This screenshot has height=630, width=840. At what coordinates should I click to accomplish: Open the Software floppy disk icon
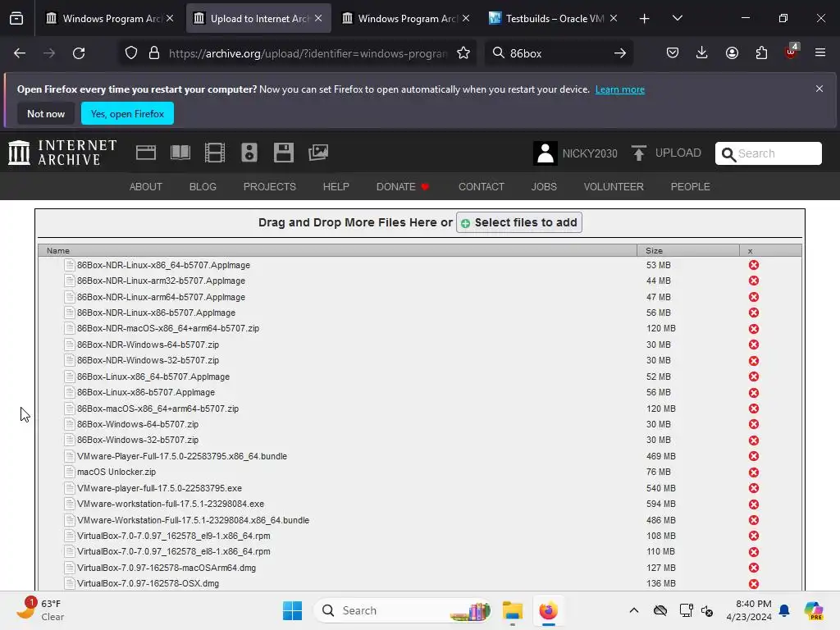click(x=283, y=153)
